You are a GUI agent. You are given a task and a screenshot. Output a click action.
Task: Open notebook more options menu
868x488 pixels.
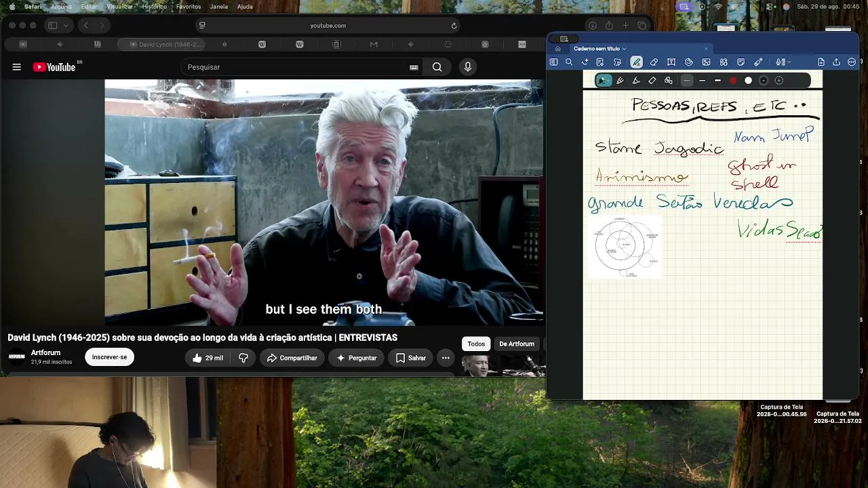coord(852,62)
